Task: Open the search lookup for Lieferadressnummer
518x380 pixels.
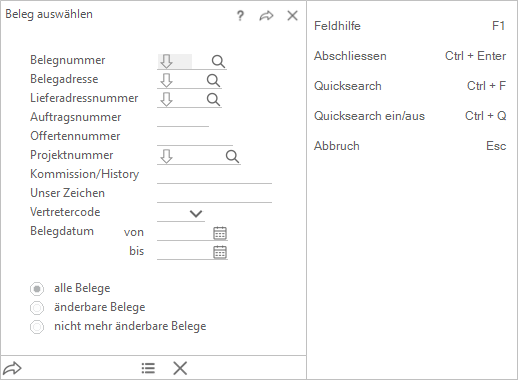Action: (x=213, y=99)
